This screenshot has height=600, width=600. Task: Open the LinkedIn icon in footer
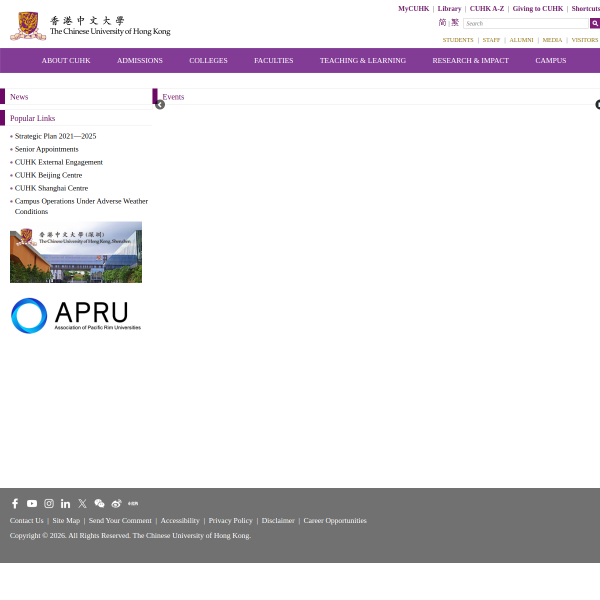tap(65, 503)
